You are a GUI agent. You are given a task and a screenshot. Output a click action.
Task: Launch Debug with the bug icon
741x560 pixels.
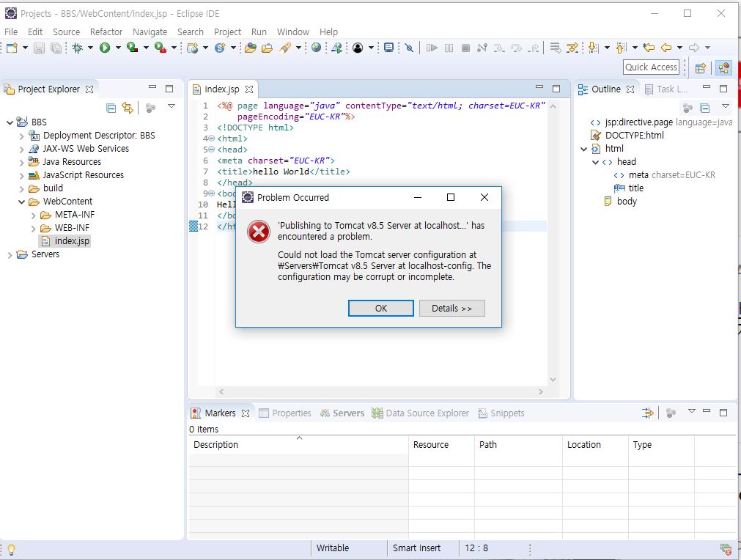point(78,48)
